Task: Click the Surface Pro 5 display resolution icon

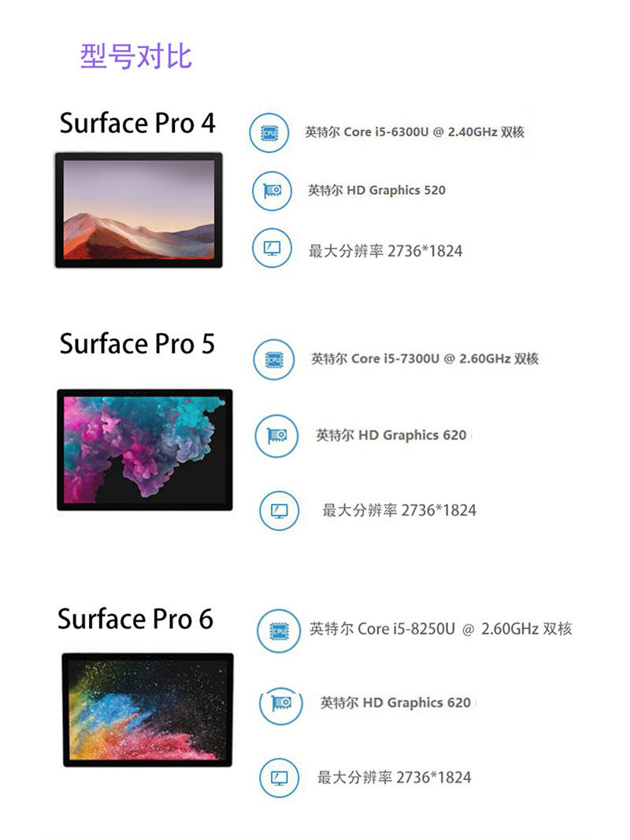Action: [x=280, y=510]
